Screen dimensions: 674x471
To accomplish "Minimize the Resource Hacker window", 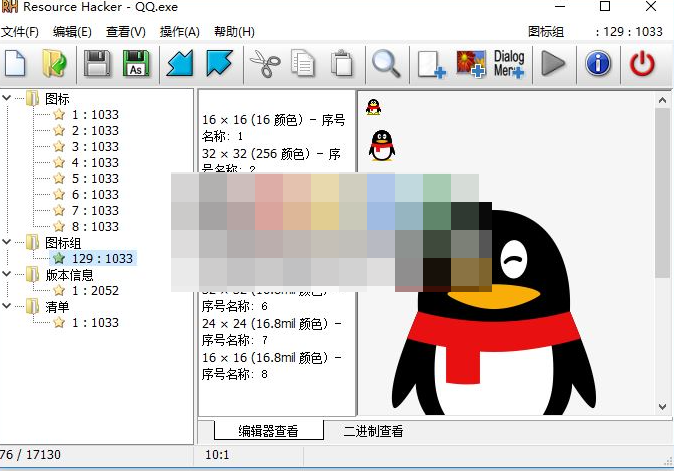I will click(560, 6).
